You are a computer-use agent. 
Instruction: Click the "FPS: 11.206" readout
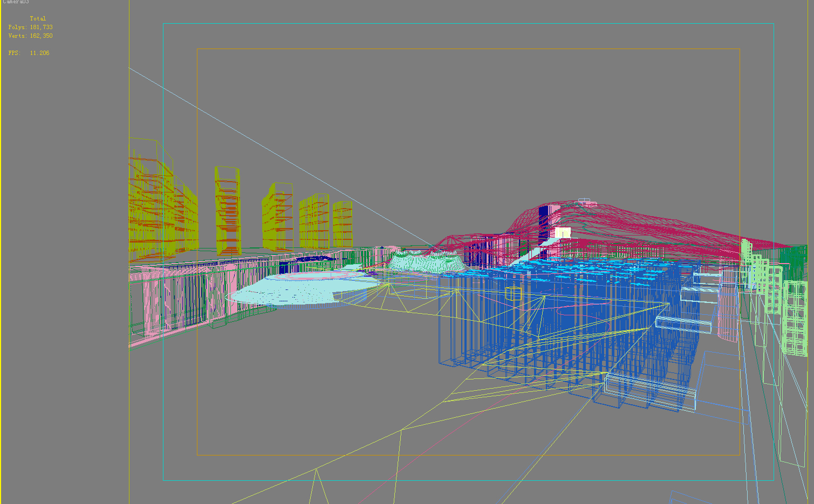(x=29, y=53)
